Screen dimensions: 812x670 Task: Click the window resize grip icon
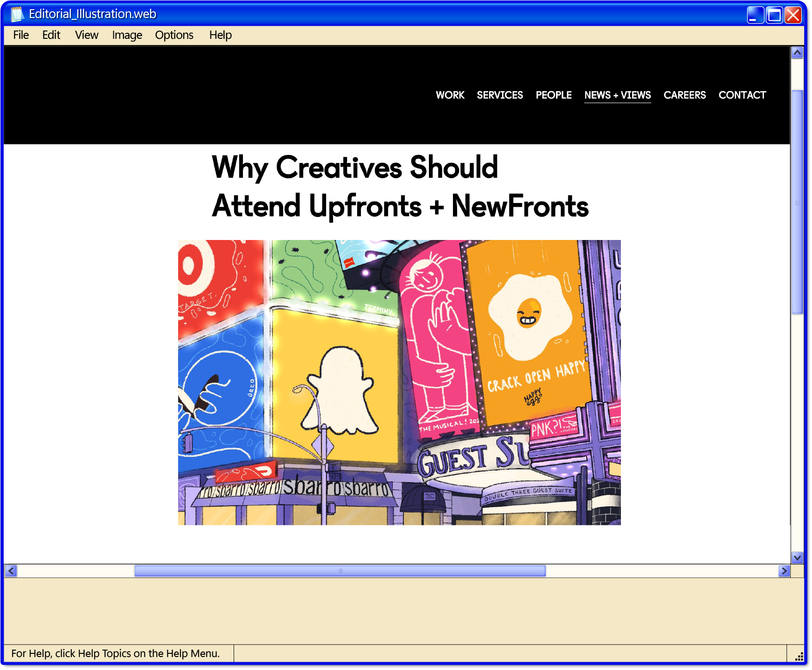click(799, 657)
